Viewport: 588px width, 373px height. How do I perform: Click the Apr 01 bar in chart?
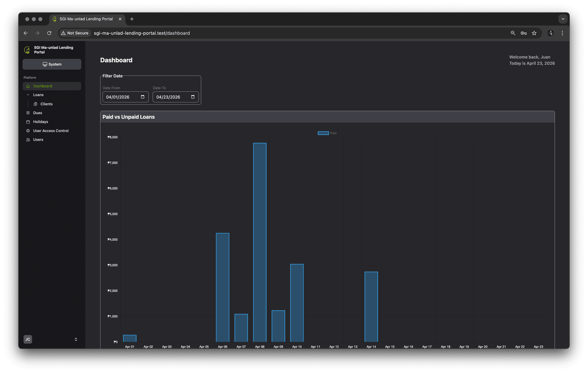(130, 339)
